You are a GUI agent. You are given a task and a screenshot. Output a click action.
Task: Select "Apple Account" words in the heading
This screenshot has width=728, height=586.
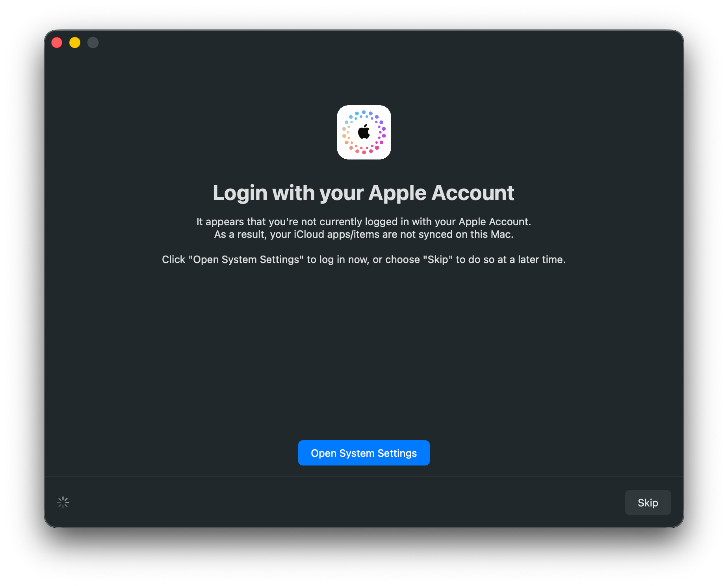(441, 193)
